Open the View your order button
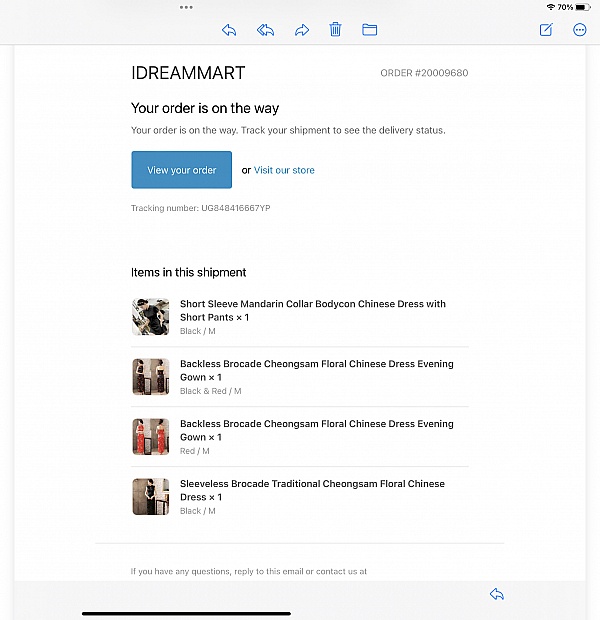The image size is (600, 620). [182, 170]
